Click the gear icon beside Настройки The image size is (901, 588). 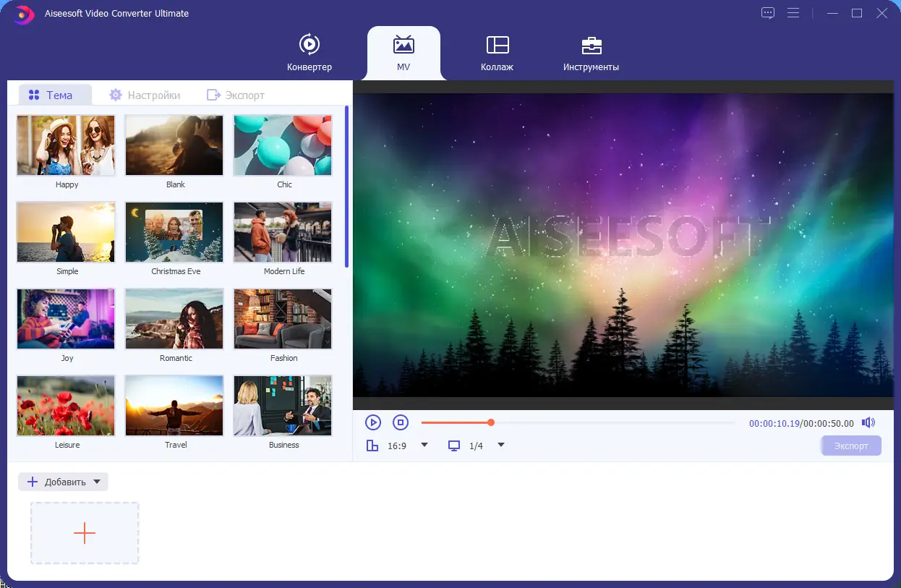tap(116, 95)
